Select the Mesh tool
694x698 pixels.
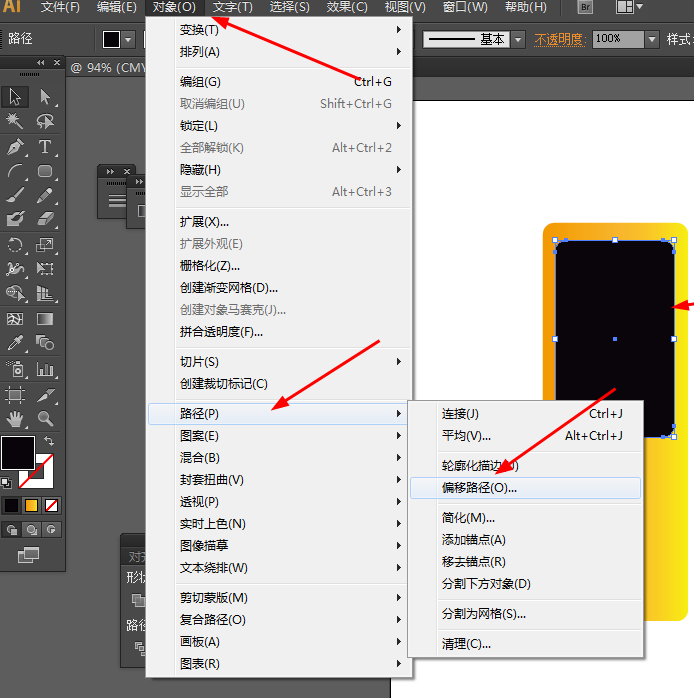pyautogui.click(x=15, y=319)
